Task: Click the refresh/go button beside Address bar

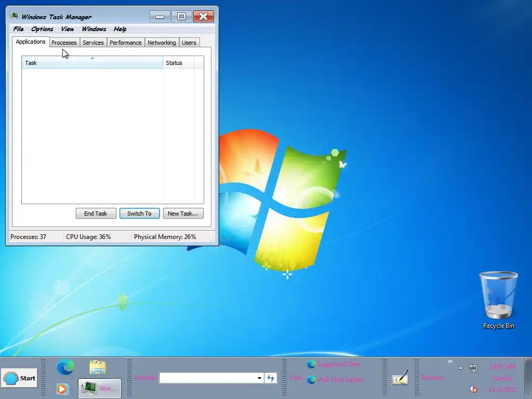Action: click(270, 378)
